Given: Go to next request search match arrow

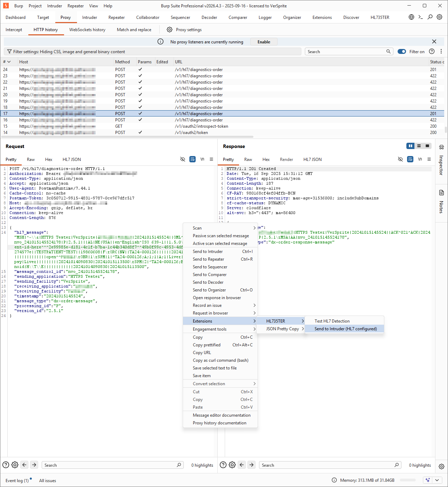Looking at the screenshot, I should point(34,465).
